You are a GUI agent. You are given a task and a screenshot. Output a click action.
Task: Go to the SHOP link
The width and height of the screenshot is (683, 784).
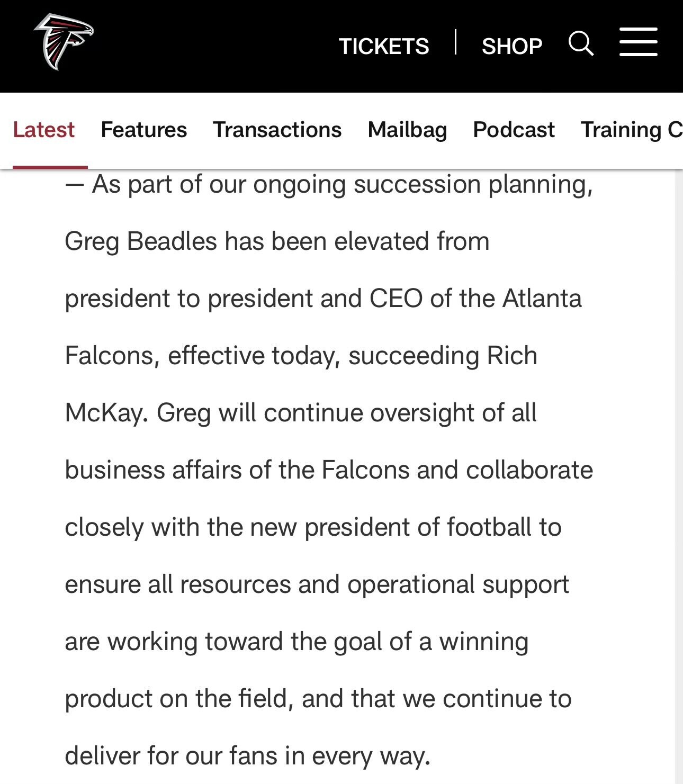511,47
